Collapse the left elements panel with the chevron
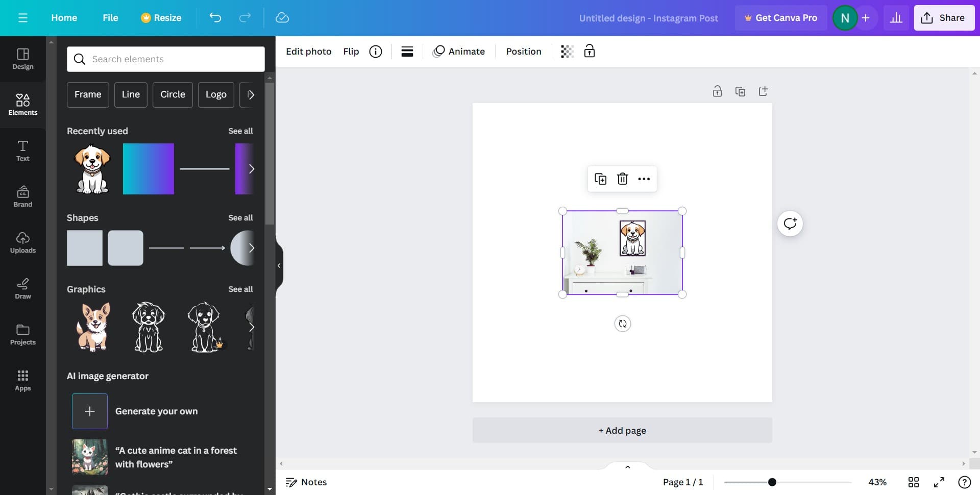The width and height of the screenshot is (980, 495). pyautogui.click(x=279, y=265)
